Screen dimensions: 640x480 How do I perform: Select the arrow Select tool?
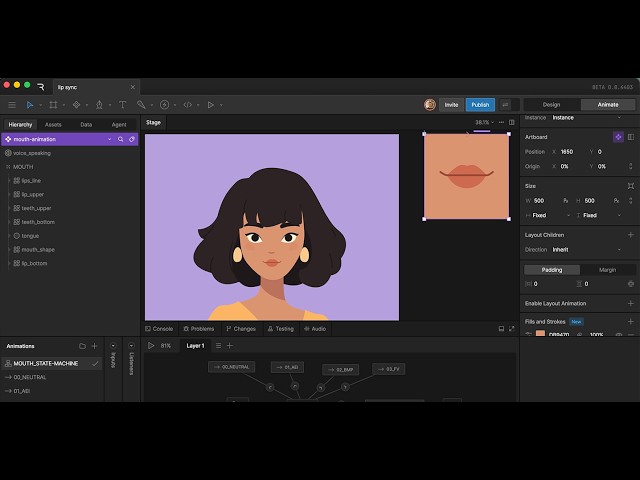30,105
